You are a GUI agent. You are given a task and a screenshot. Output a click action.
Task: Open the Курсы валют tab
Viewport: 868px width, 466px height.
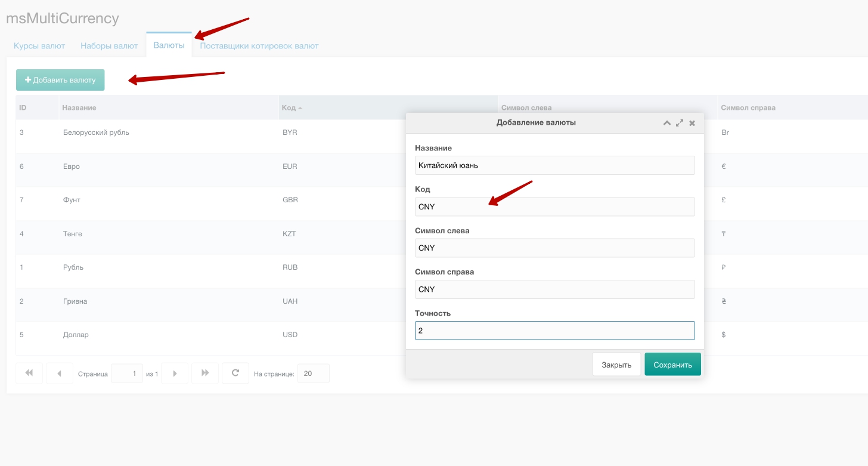[x=39, y=45]
